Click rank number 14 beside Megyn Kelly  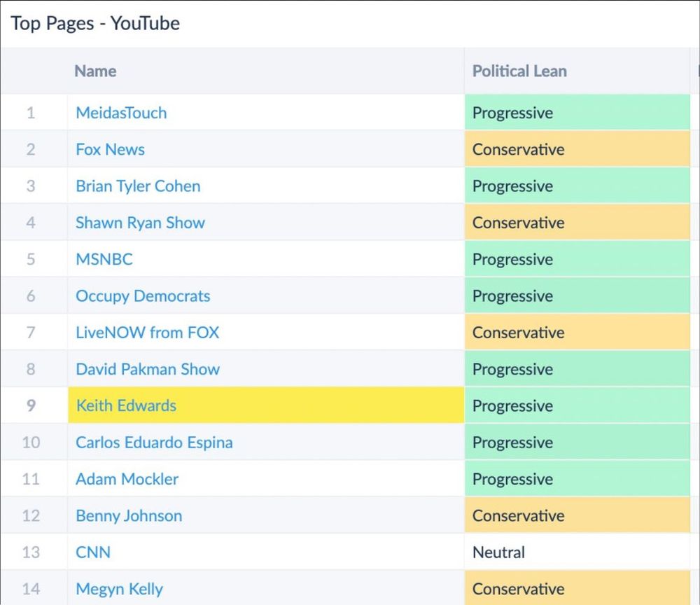coord(31,588)
